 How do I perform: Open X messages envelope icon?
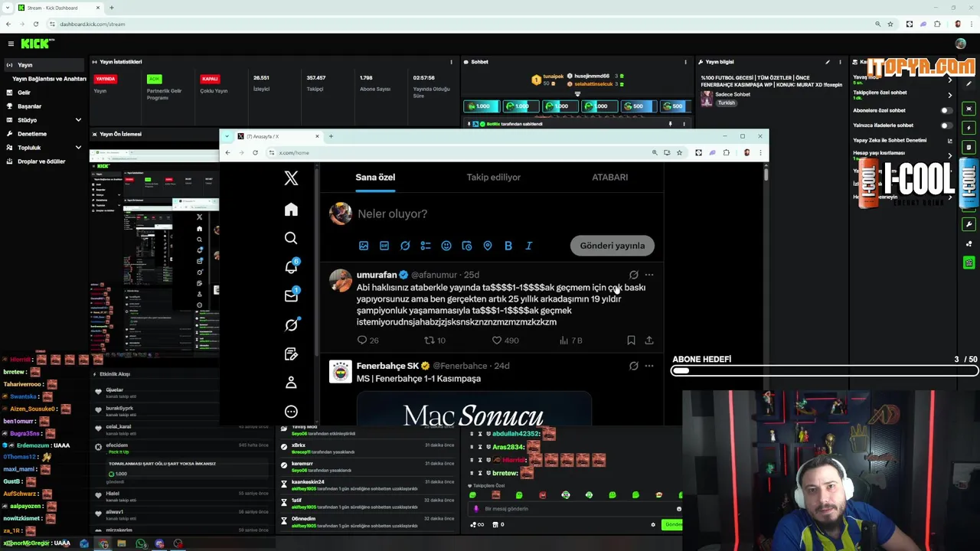click(291, 295)
